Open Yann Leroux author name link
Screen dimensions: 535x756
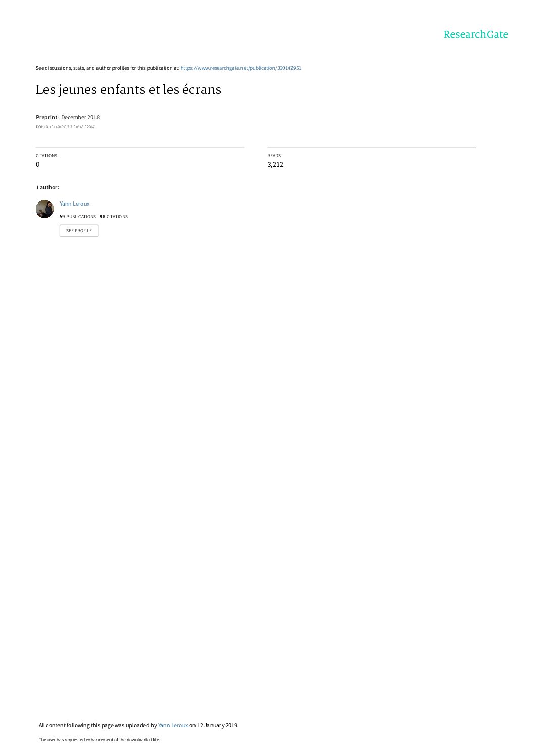click(x=74, y=204)
